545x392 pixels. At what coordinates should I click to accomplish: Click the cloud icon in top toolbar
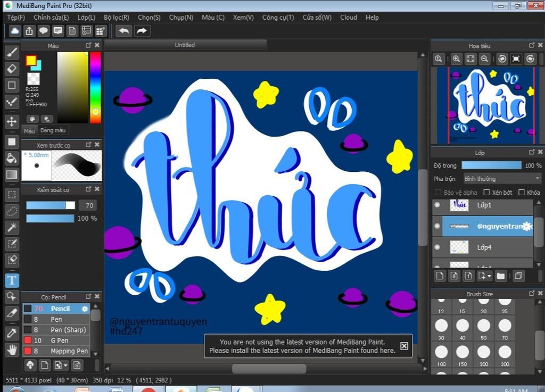click(15, 31)
